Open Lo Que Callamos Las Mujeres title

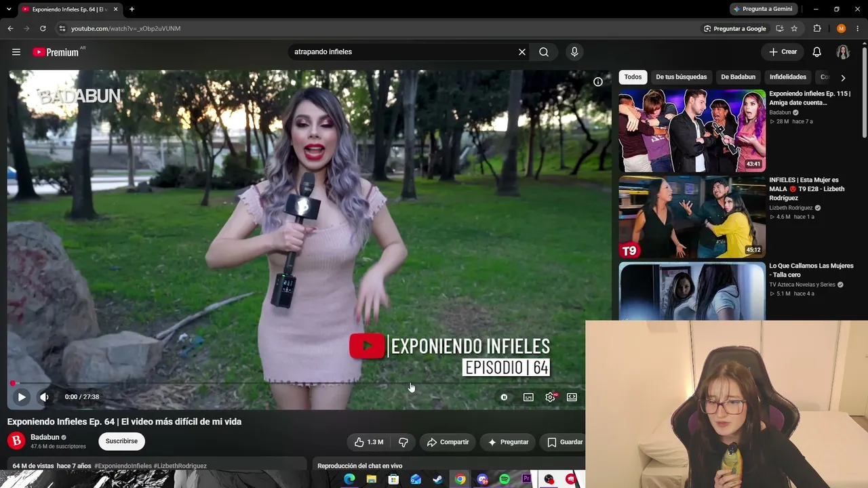click(x=811, y=270)
